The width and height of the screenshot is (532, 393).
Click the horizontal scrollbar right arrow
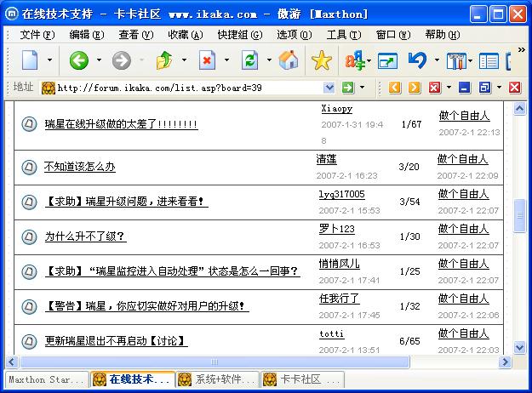[x=505, y=362]
